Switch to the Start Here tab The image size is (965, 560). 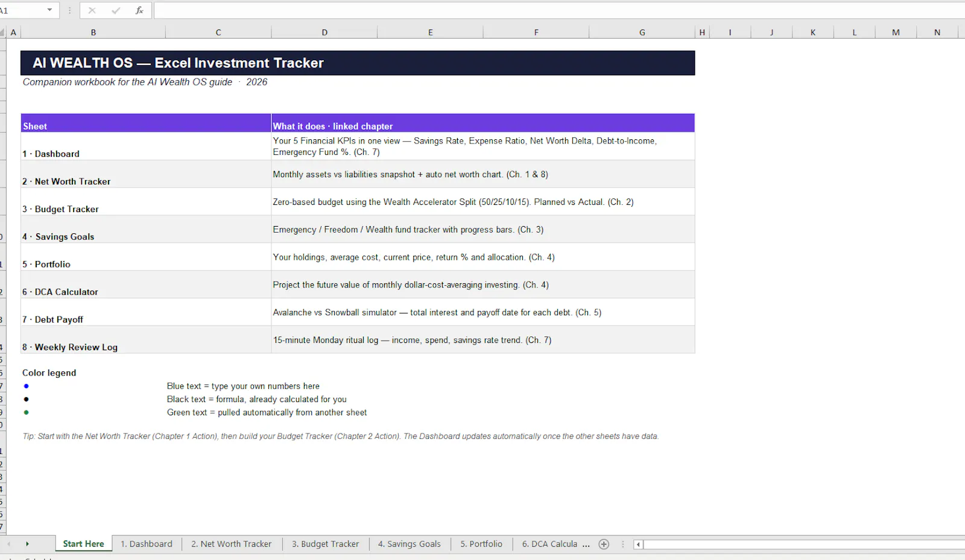(x=83, y=544)
